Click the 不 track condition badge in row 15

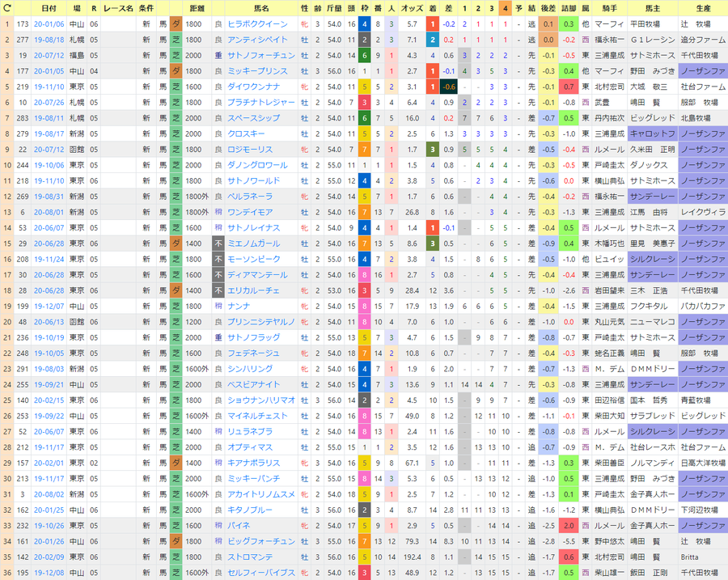[x=218, y=243]
